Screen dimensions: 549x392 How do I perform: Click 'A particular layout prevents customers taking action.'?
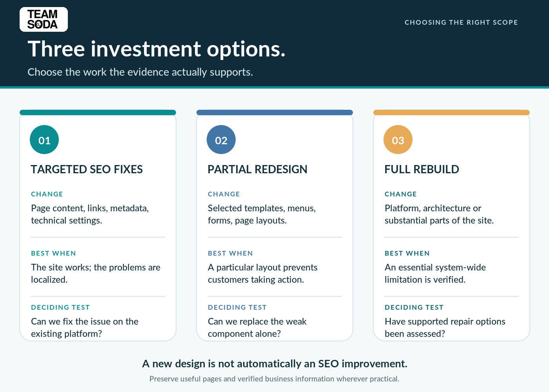click(x=263, y=273)
